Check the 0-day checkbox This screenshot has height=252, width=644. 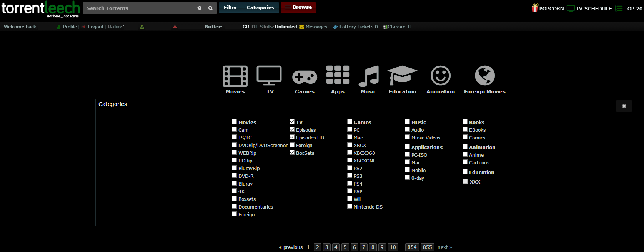407,177
